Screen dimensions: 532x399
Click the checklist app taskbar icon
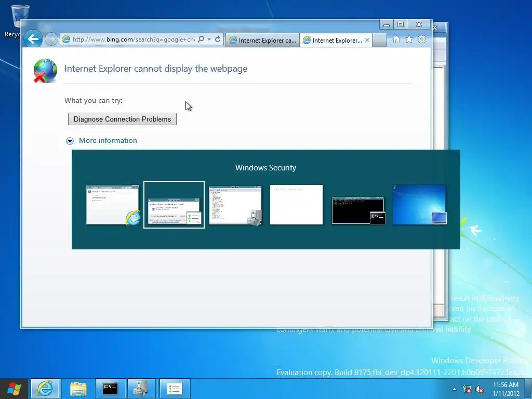point(175,389)
